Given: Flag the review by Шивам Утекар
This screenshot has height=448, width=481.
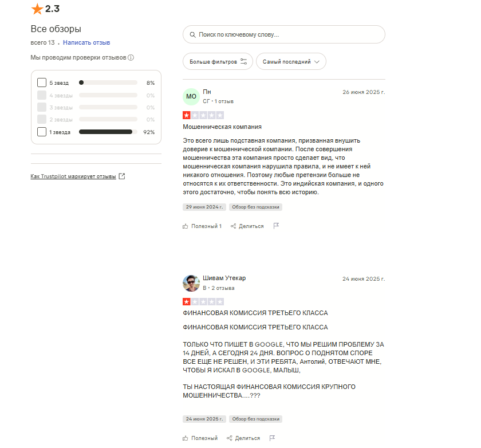Looking at the screenshot, I should pos(272,438).
